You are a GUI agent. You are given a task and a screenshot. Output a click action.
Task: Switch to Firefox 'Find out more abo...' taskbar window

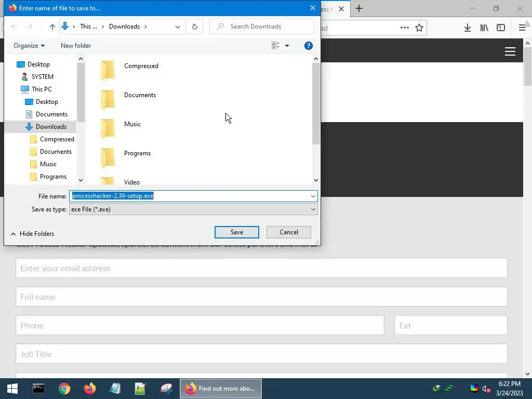[x=220, y=389]
